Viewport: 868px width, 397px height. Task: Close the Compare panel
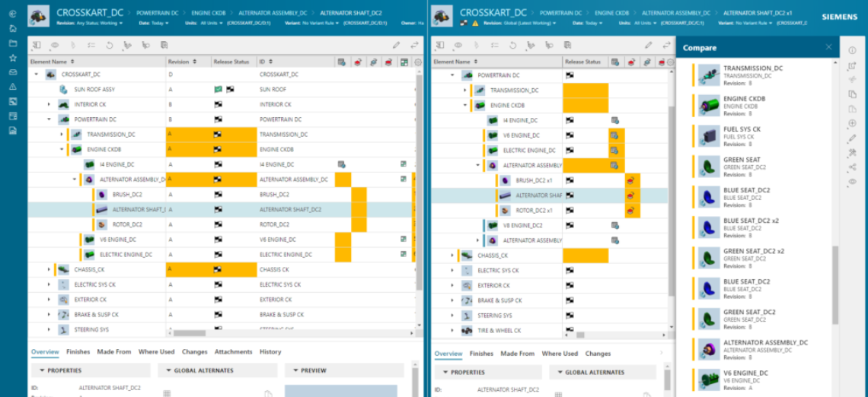828,47
